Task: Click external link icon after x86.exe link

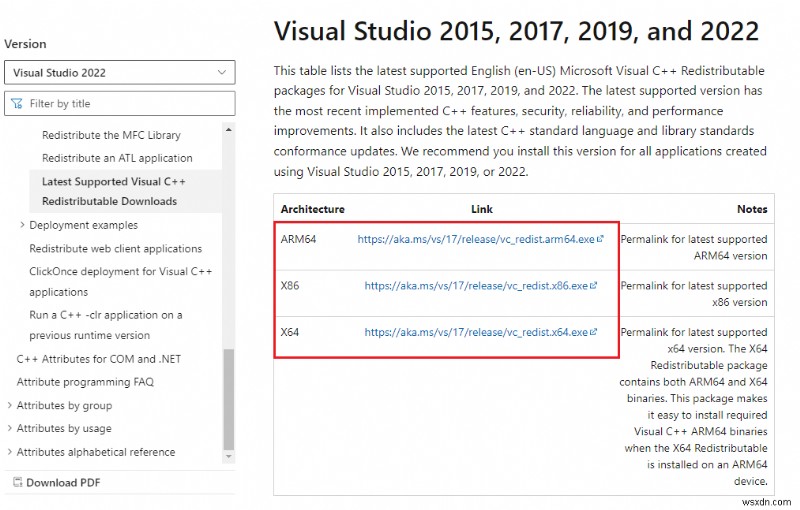Action: 593,285
